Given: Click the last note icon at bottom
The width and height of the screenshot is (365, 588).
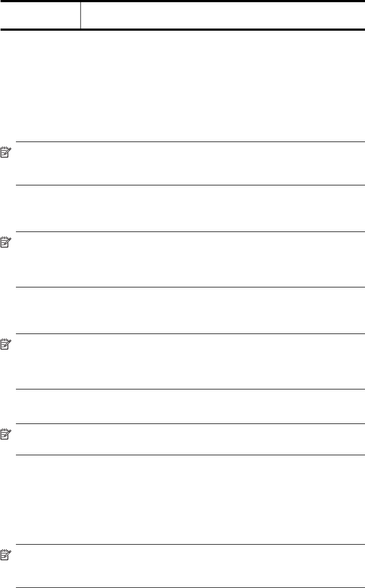Looking at the screenshot, I should tap(6, 555).
